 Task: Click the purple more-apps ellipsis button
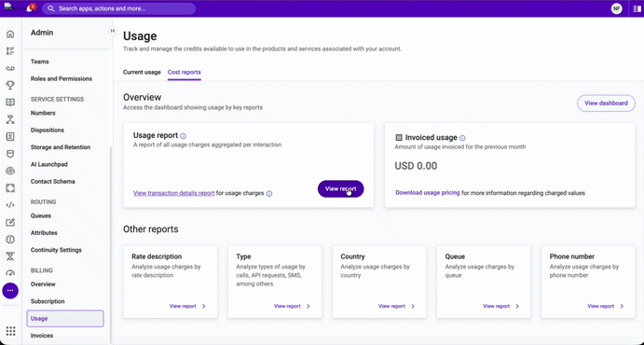tap(10, 290)
